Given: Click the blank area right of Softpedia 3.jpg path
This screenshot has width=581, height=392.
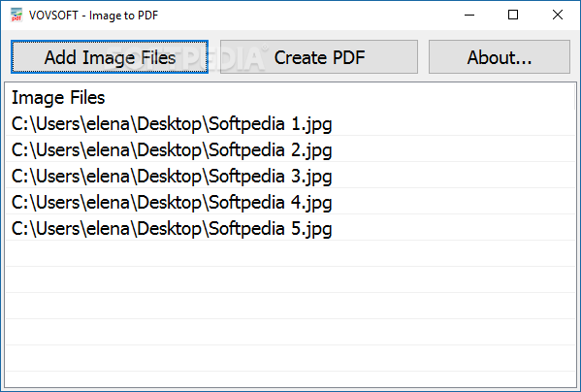Looking at the screenshot, I should click(452, 176).
